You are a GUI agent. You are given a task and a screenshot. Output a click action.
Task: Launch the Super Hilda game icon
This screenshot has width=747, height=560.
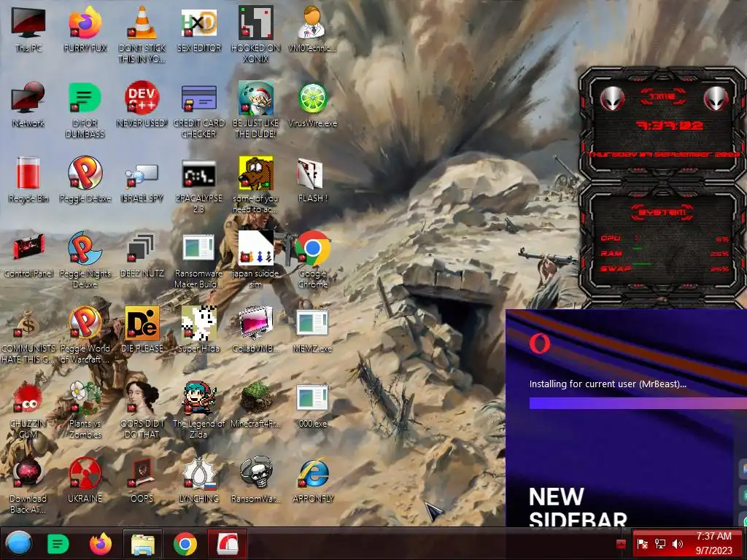[198, 330]
